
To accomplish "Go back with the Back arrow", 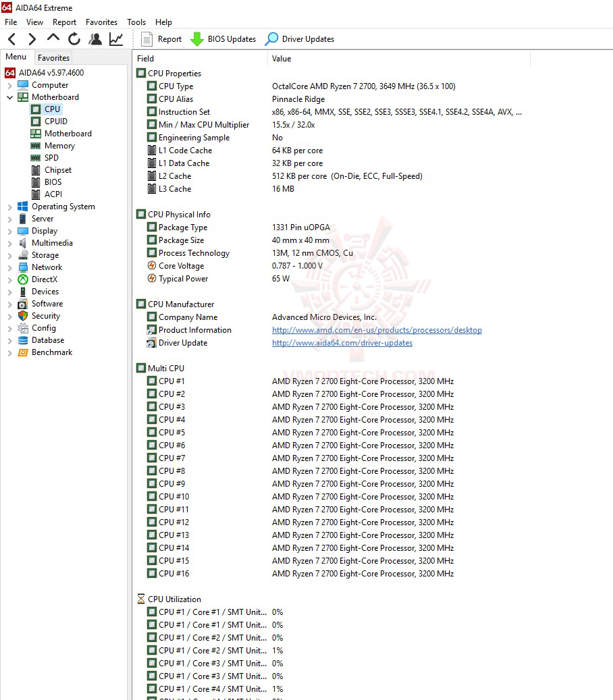I will pyautogui.click(x=12, y=39).
